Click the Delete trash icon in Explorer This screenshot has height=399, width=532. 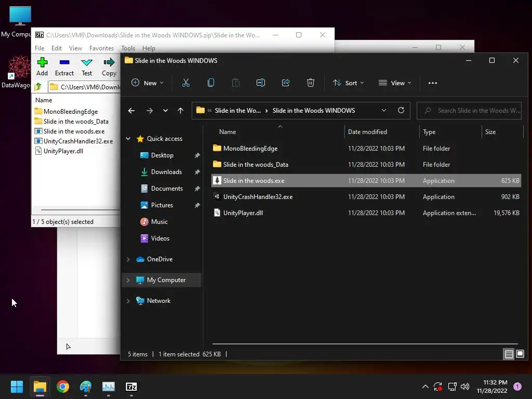311,83
